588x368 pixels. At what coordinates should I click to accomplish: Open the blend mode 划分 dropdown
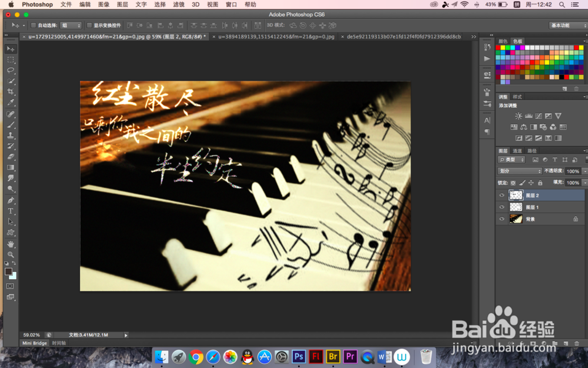pyautogui.click(x=520, y=171)
